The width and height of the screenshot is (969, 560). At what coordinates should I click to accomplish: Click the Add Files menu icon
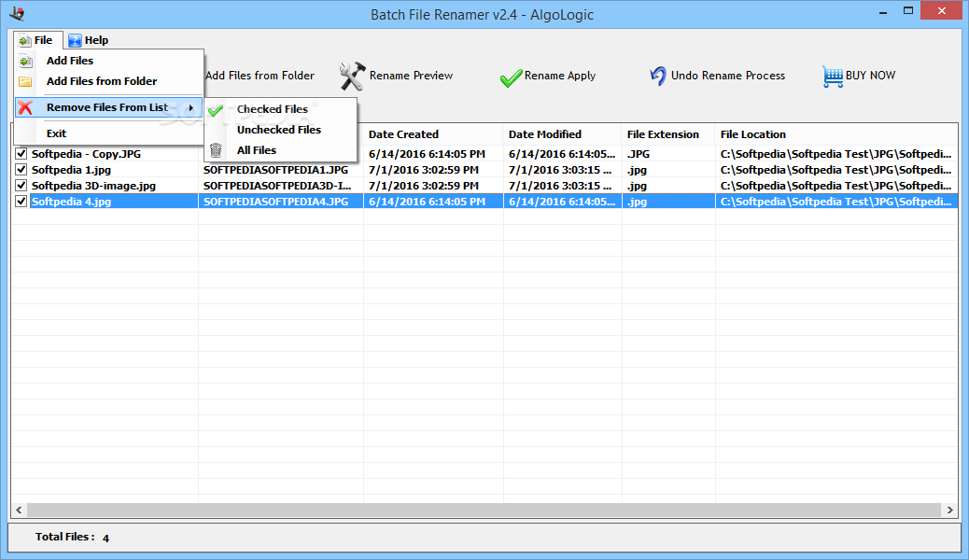tap(25, 62)
